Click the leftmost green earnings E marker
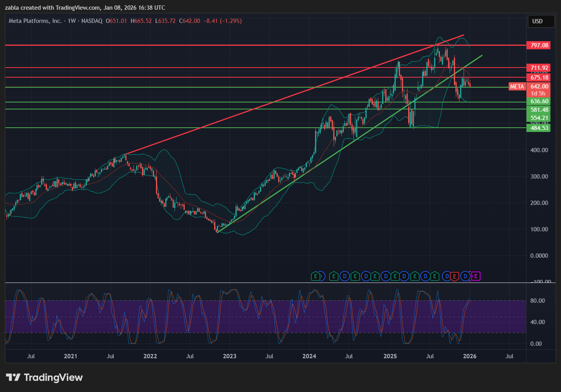Image resolution: width=561 pixels, height=392 pixels. [x=316, y=276]
